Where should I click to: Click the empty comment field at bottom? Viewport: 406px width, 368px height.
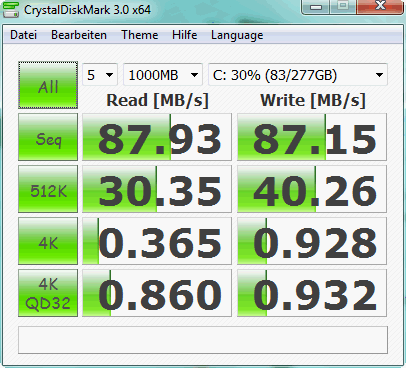point(203,340)
